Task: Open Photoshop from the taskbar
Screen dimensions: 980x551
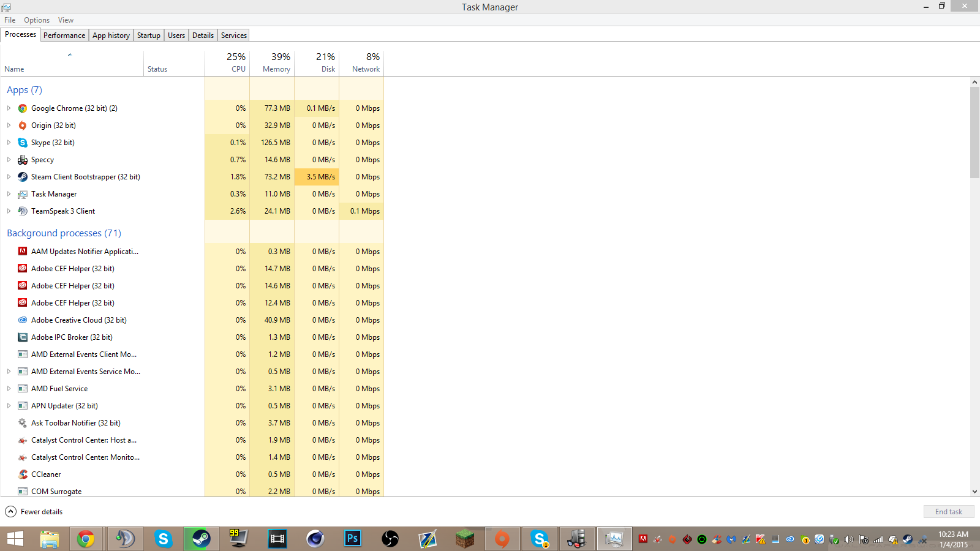Action: point(353,539)
